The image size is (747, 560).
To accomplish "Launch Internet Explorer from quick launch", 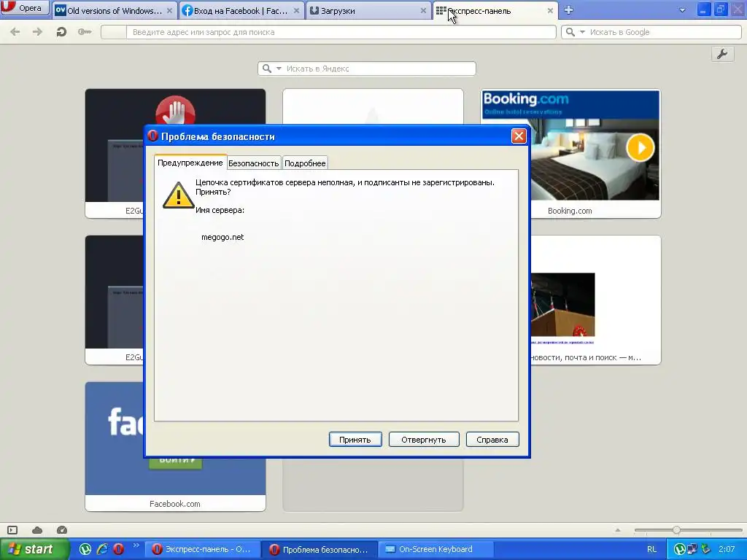I will (102, 549).
